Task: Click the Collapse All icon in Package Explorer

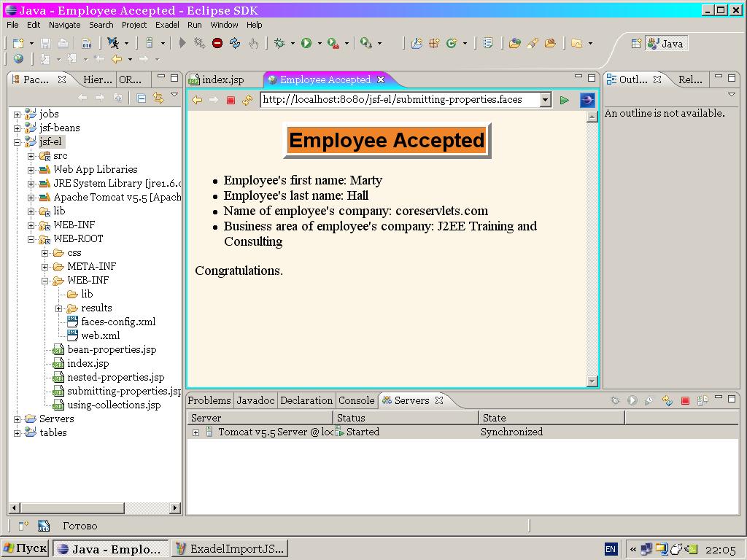Action: (142, 98)
